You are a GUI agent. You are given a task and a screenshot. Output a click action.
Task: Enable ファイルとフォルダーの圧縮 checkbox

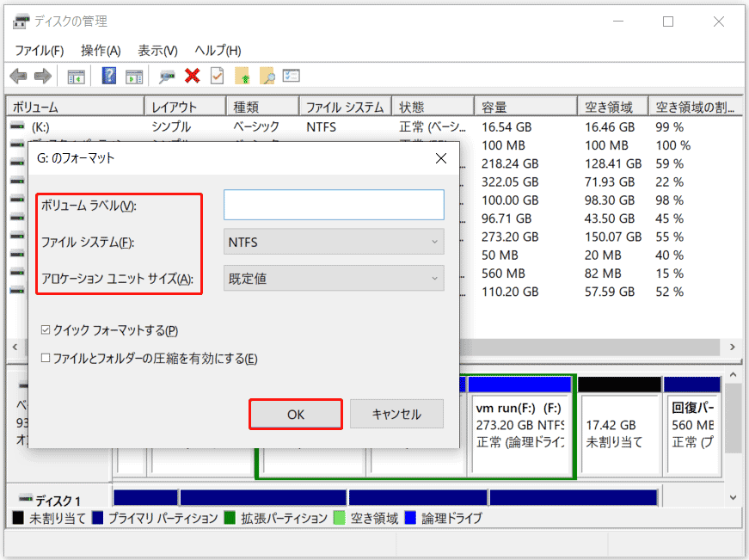tap(46, 358)
